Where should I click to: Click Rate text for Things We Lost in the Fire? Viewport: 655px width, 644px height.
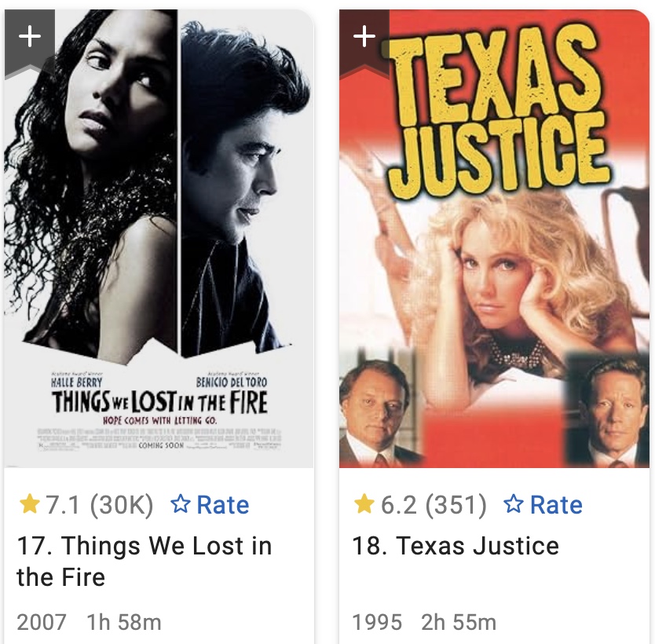pyautogui.click(x=222, y=505)
